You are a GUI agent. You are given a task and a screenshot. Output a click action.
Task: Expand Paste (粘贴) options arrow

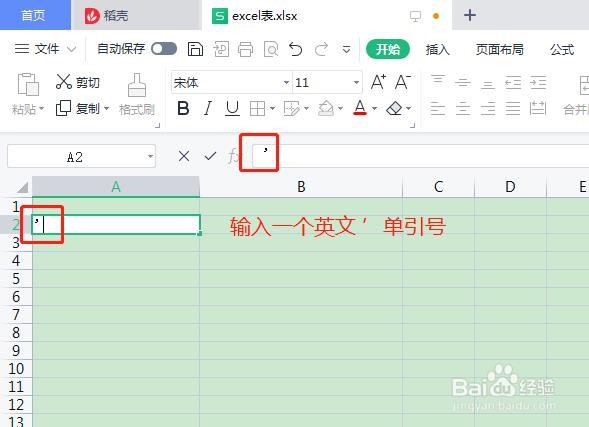point(42,109)
